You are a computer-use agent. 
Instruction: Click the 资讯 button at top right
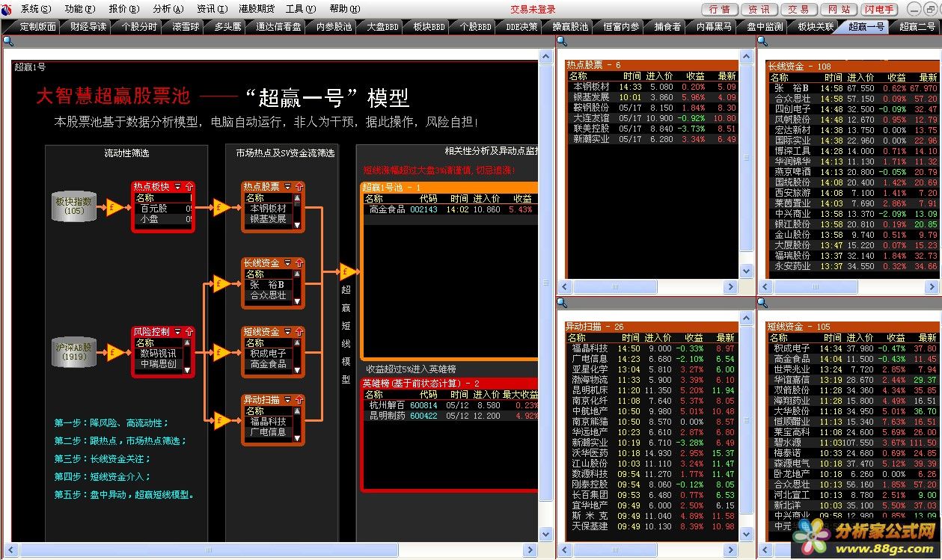(x=759, y=9)
